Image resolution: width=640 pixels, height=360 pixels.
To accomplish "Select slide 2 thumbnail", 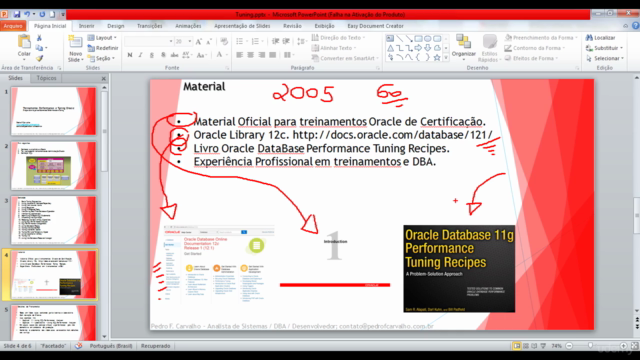I will pos(53,166).
